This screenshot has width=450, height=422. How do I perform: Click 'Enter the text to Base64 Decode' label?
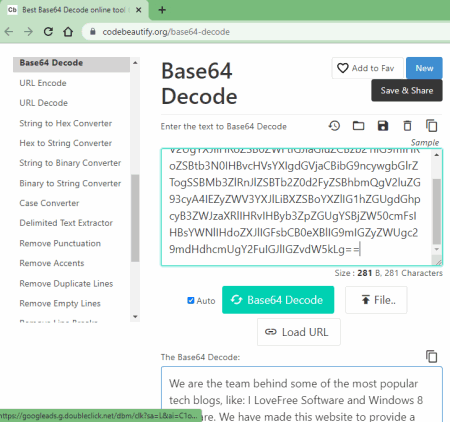(x=224, y=127)
